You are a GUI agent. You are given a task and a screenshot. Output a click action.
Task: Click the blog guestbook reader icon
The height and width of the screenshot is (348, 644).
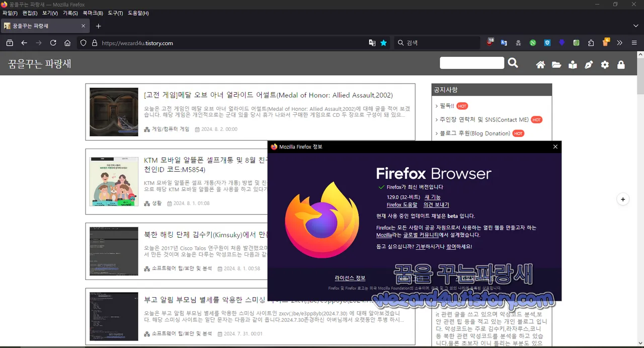point(573,65)
